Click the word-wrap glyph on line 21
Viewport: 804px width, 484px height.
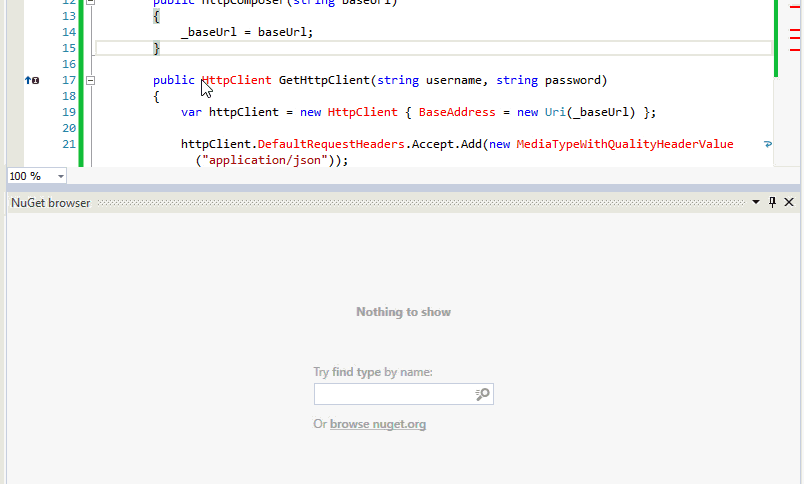point(767,145)
